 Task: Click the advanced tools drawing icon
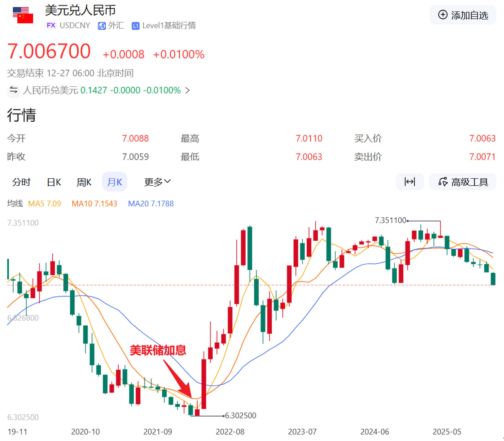click(x=443, y=182)
